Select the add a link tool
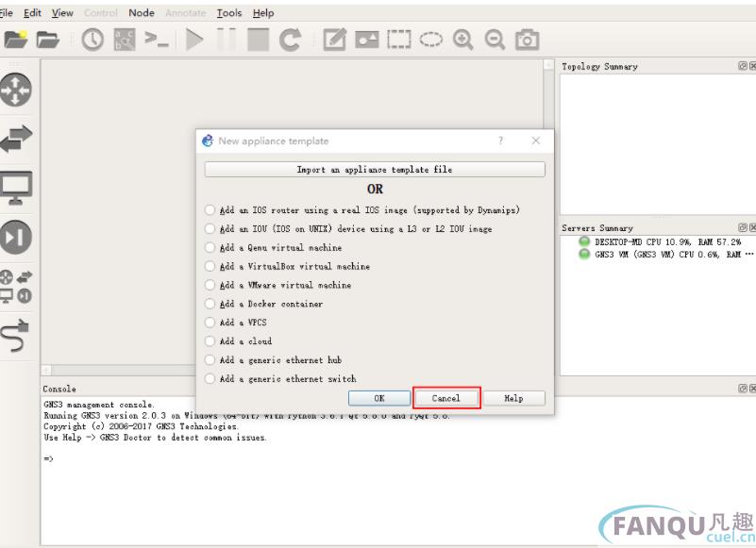The image size is (756, 548). tap(15, 336)
